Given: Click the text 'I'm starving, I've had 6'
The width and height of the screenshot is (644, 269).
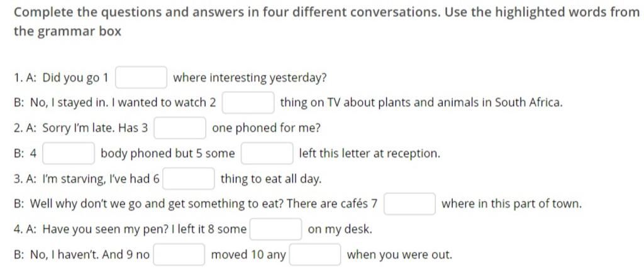Looking at the screenshot, I should pyautogui.click(x=101, y=180).
